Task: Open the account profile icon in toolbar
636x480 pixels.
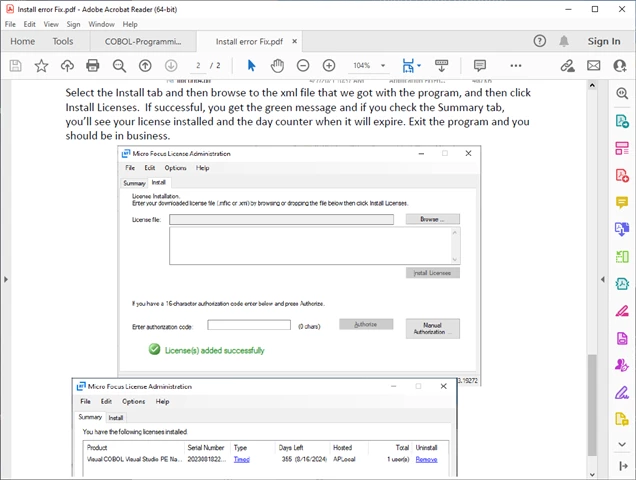Action: click(620, 65)
